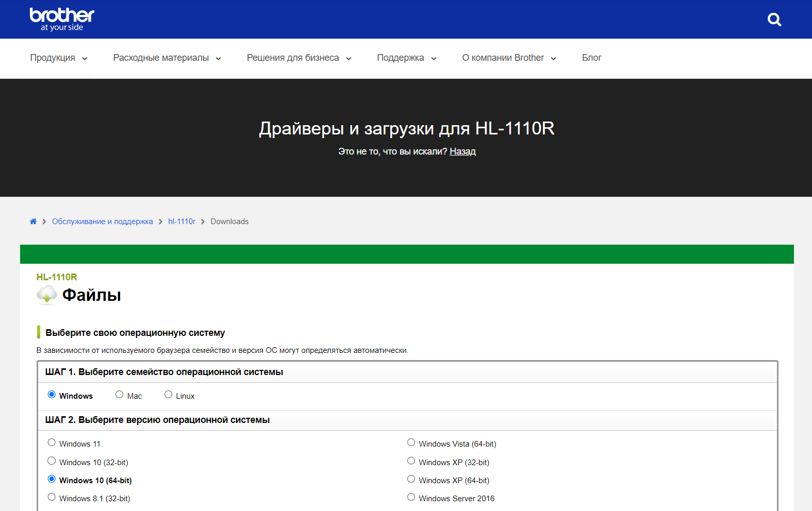This screenshot has width=812, height=511.
Task: Click the page title Драйверы и загрузки для HL-1110R
Action: [406, 128]
